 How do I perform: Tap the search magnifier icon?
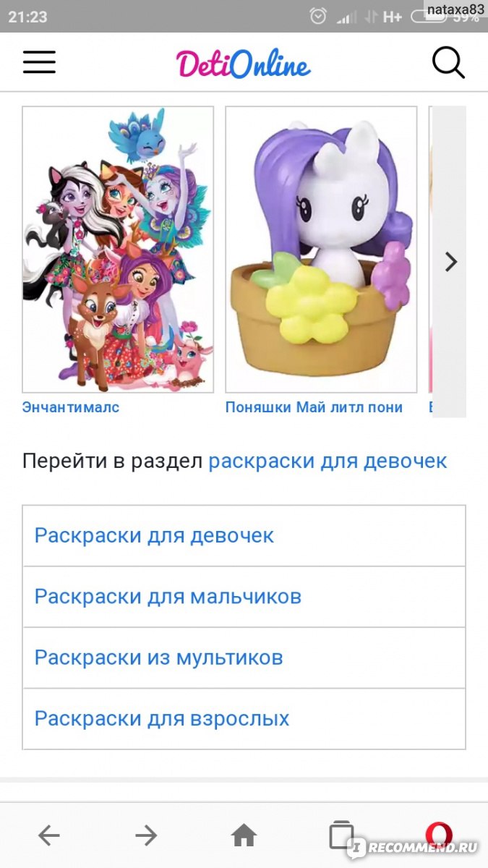[448, 62]
